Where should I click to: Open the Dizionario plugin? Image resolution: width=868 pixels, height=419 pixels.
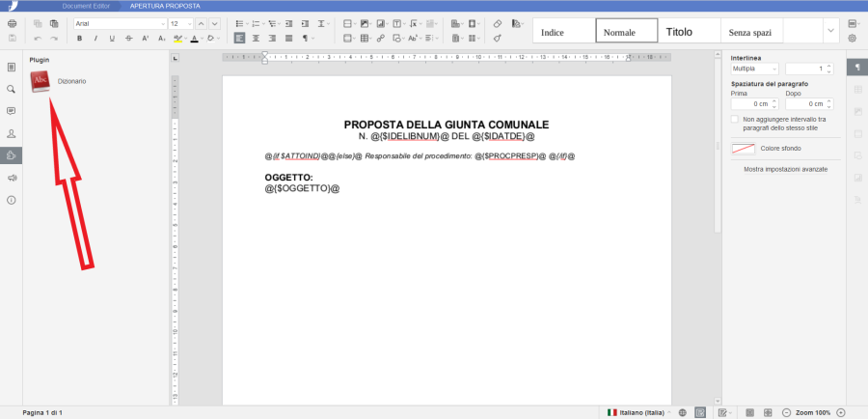[41, 83]
